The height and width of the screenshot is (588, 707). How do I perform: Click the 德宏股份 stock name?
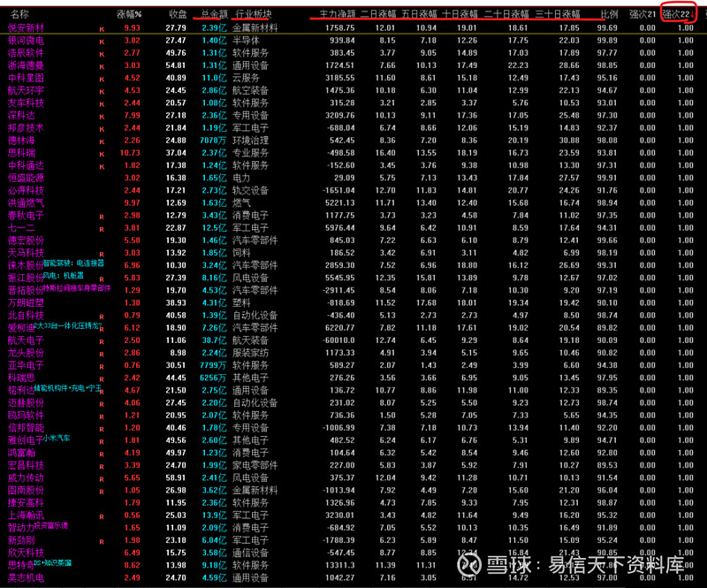coord(27,241)
